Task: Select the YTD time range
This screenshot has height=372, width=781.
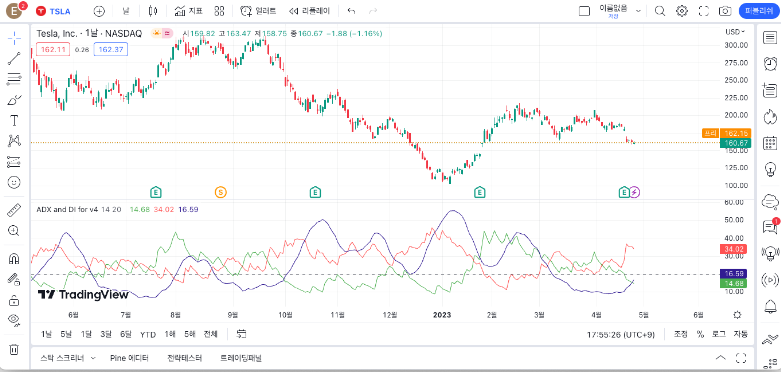Action: coord(148,334)
